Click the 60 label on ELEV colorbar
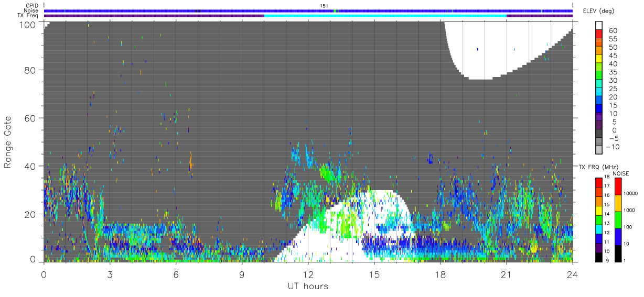 (x=613, y=31)
